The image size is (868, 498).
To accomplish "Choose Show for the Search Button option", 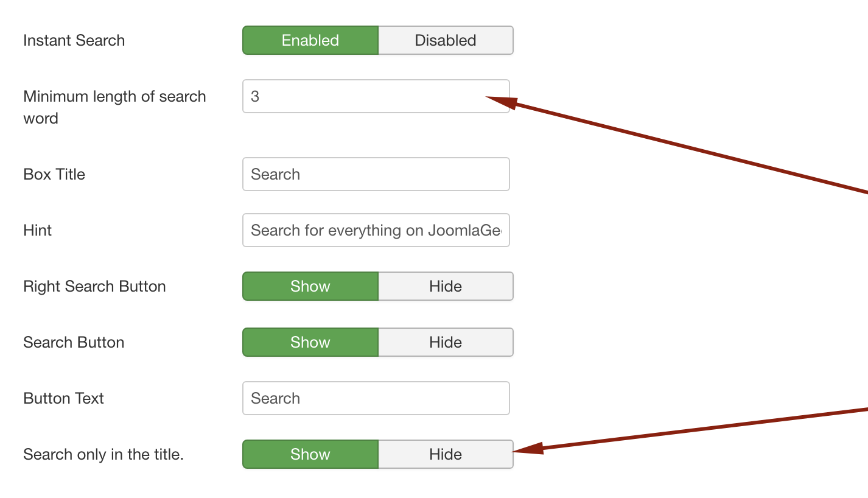I will click(310, 342).
